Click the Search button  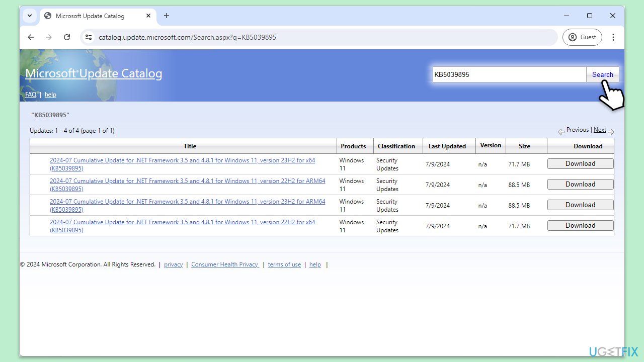602,74
